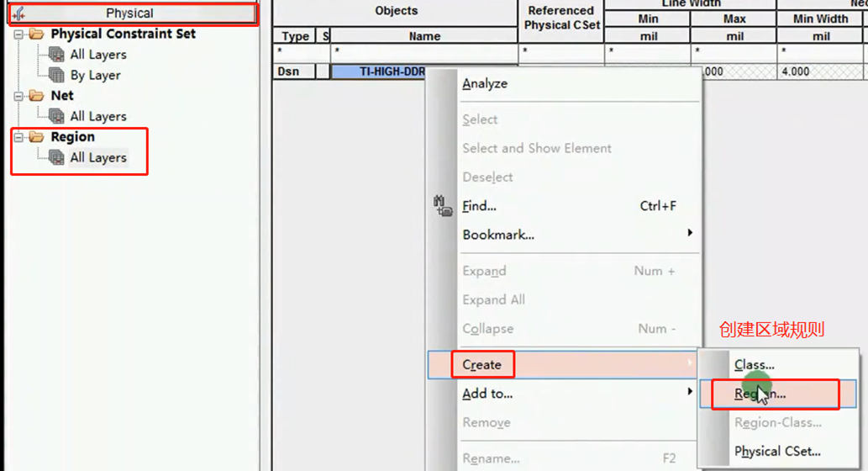Open All Layers worksheet icon under Region
Image resolution: width=868 pixels, height=471 pixels.
tap(56, 157)
